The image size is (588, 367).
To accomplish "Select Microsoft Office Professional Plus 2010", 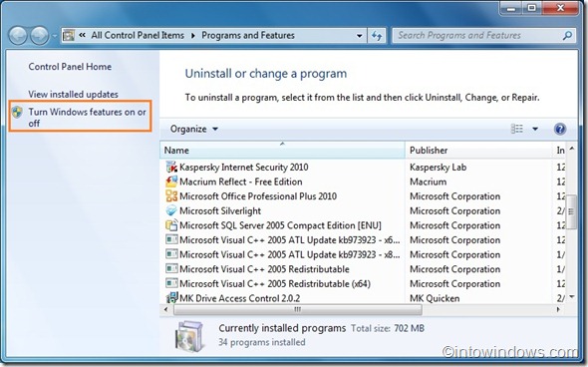I will pyautogui.click(x=258, y=196).
